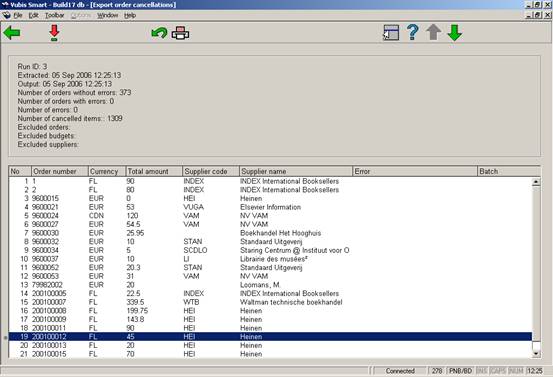Select order 9600052 row
This screenshot has width=553, height=377.
(270, 268)
